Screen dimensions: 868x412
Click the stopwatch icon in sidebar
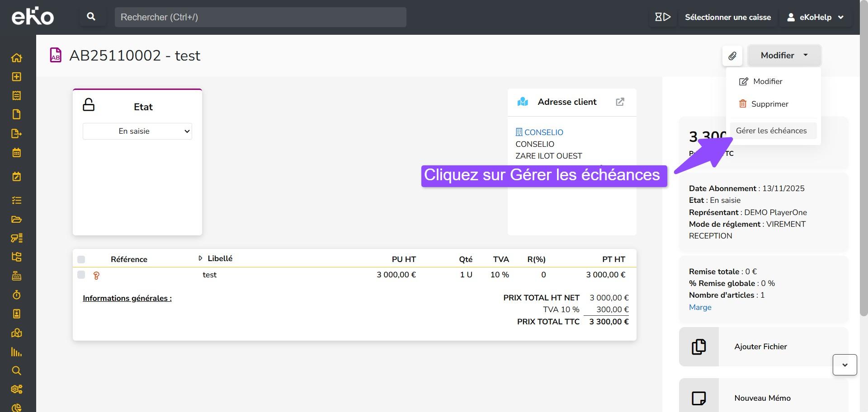(16, 295)
